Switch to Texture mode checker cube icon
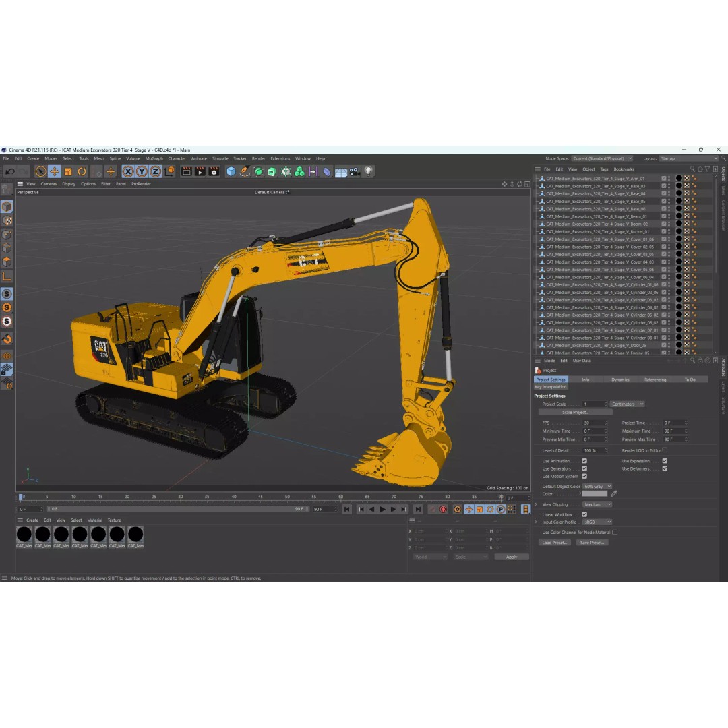728x728 pixels. [7, 221]
